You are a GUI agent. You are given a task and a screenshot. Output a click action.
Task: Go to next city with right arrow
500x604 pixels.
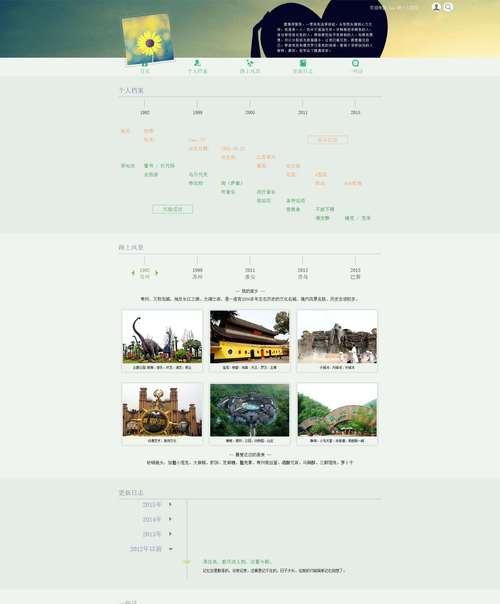pos(156,273)
